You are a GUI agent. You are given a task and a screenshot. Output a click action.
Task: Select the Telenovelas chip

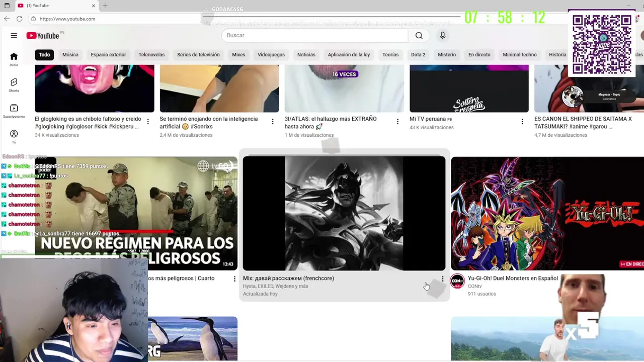[151, 54]
